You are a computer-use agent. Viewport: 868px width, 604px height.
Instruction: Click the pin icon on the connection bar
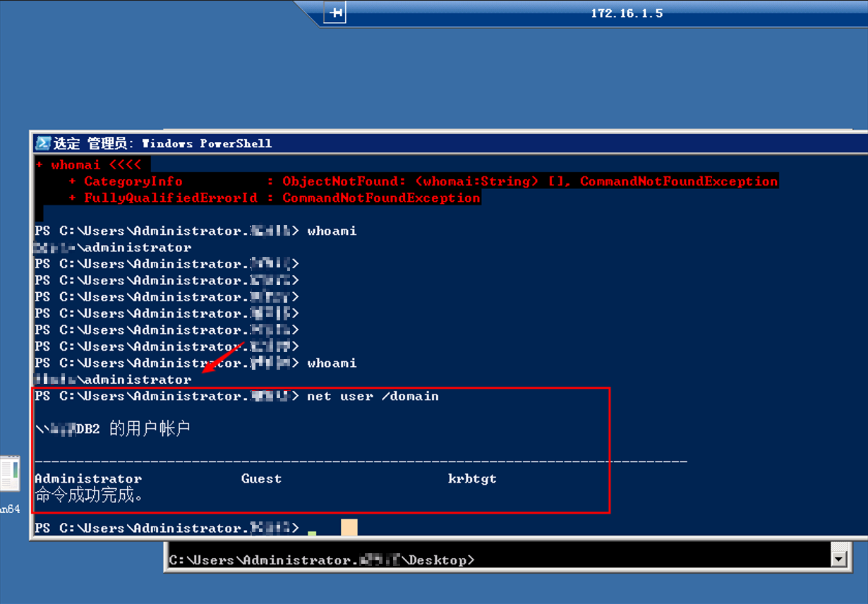point(334,13)
